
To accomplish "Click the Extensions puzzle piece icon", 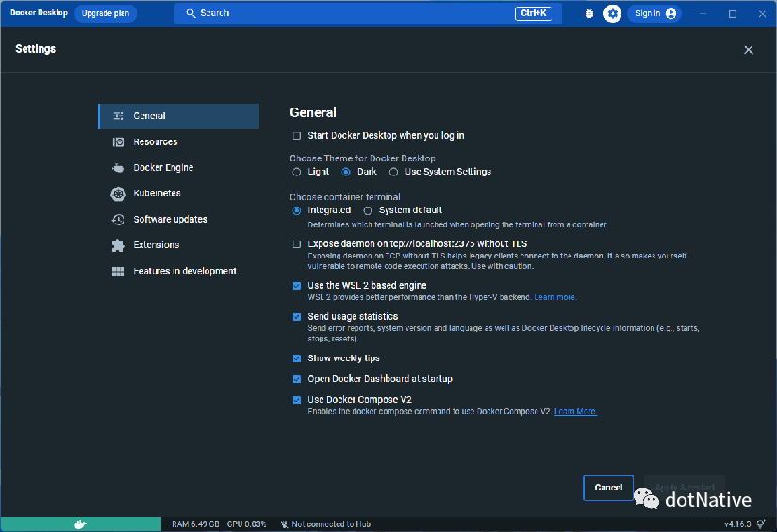I will click(118, 245).
